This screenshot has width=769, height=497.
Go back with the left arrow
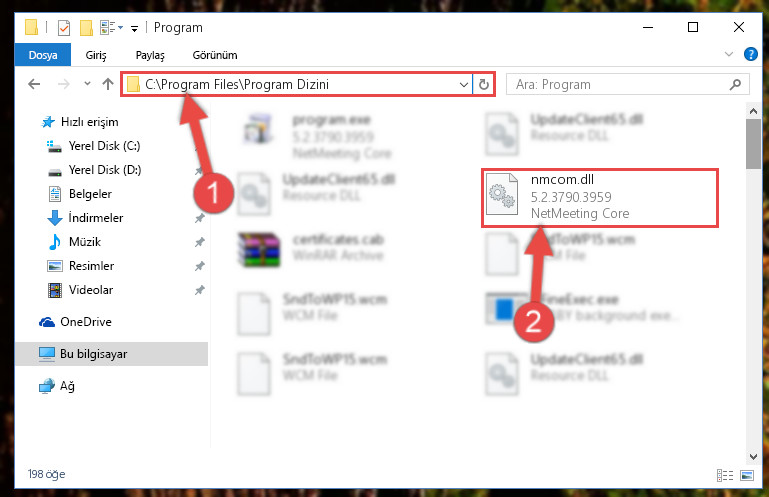click(x=34, y=84)
